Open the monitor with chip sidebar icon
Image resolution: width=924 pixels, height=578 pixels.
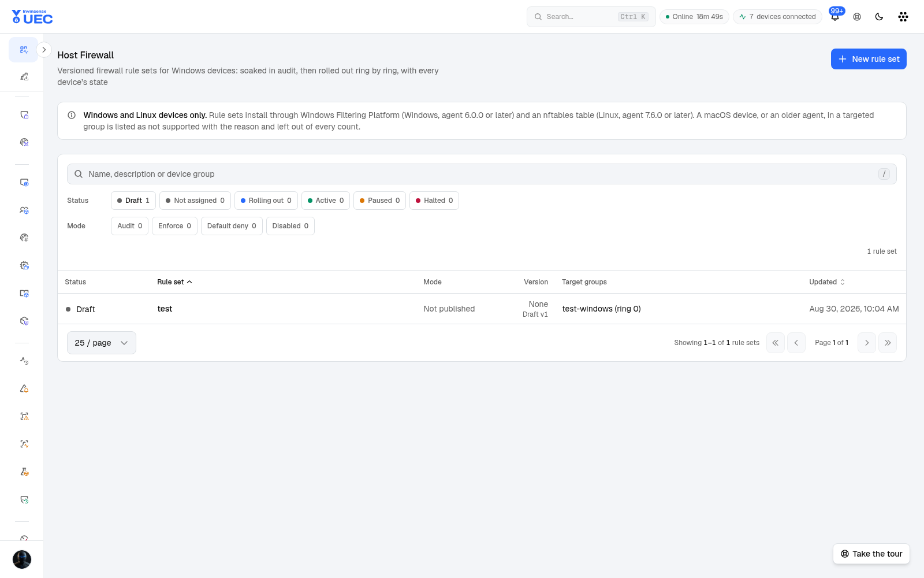pos(24,182)
